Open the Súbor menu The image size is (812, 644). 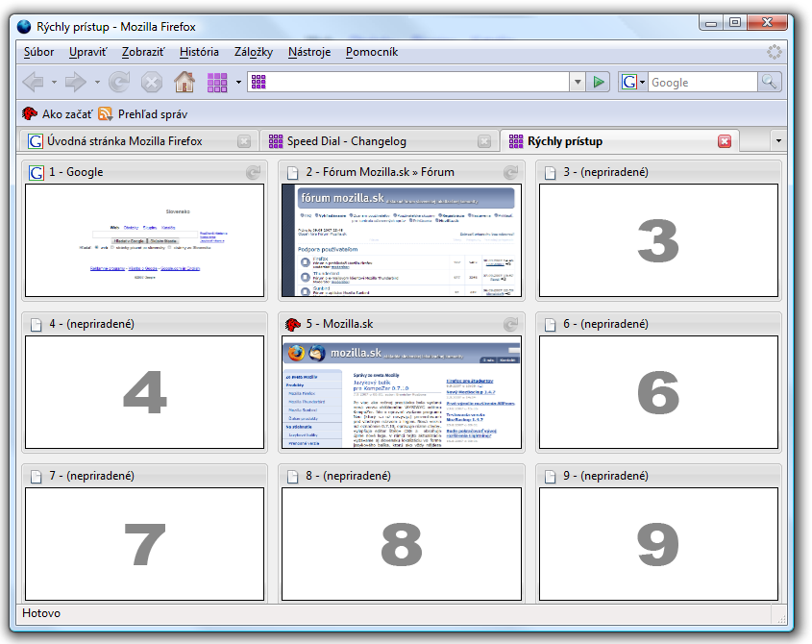pyautogui.click(x=38, y=52)
